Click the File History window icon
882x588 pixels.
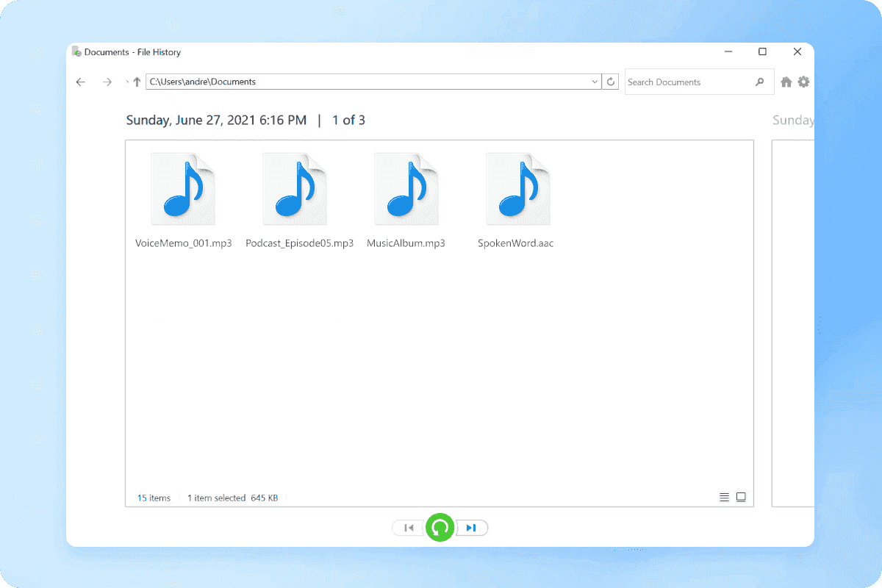76,52
